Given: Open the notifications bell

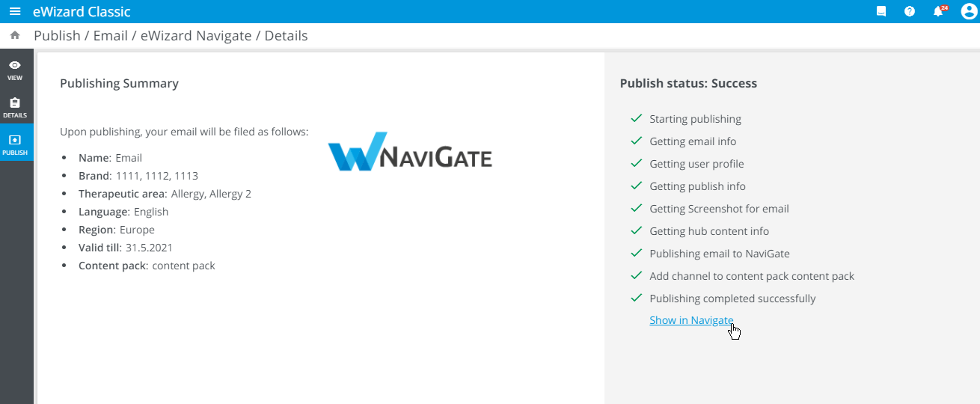Looking at the screenshot, I should (938, 11).
